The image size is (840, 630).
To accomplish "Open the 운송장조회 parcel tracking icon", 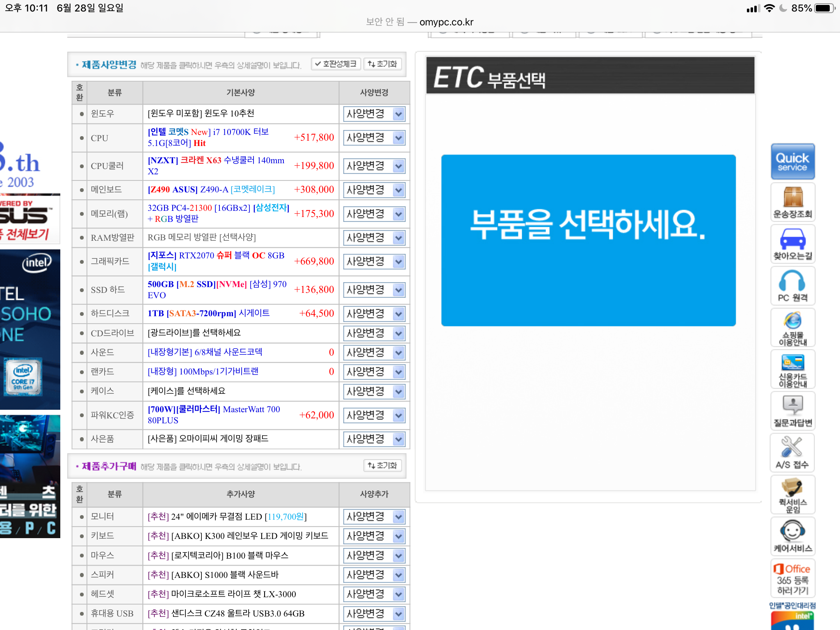I will click(x=792, y=203).
